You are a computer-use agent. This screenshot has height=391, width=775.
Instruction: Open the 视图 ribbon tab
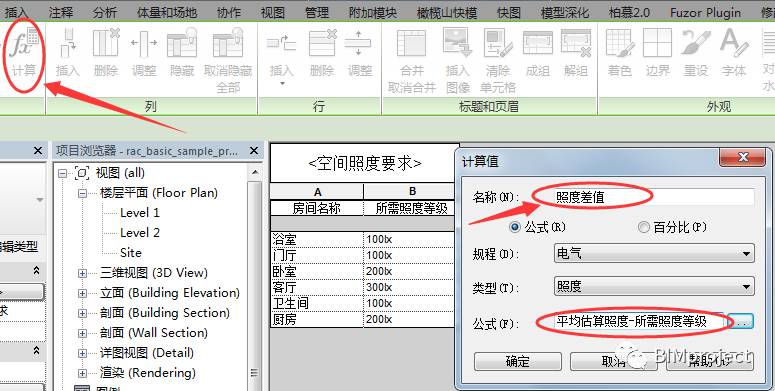[x=273, y=12]
